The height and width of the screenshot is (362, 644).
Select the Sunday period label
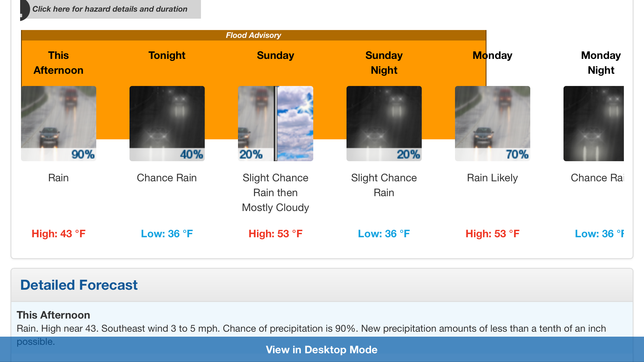click(275, 55)
